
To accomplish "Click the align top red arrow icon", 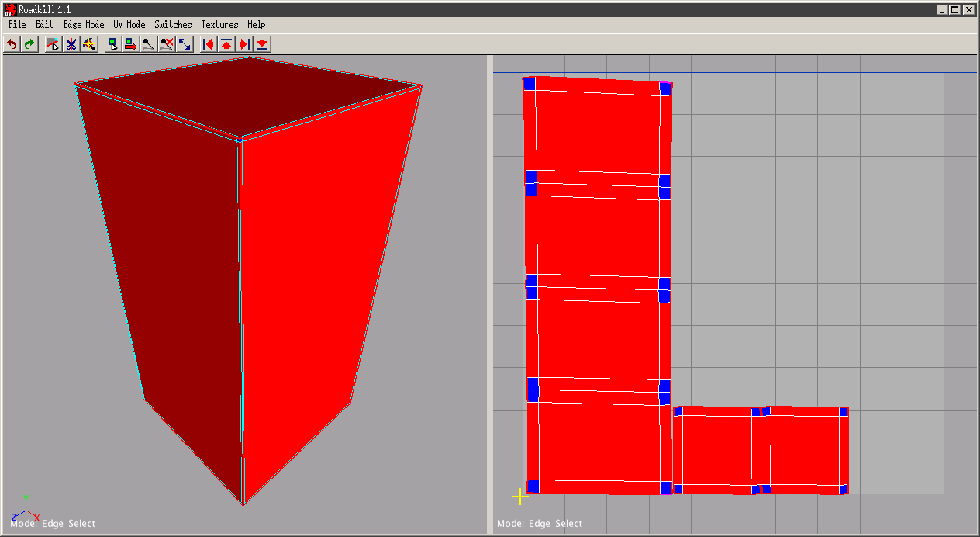I will point(226,44).
